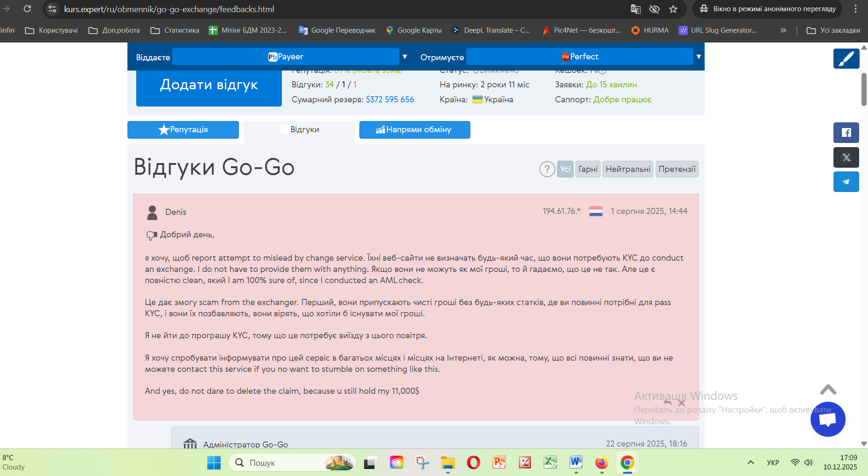Open File Explorer from the taskbar

click(x=448, y=463)
